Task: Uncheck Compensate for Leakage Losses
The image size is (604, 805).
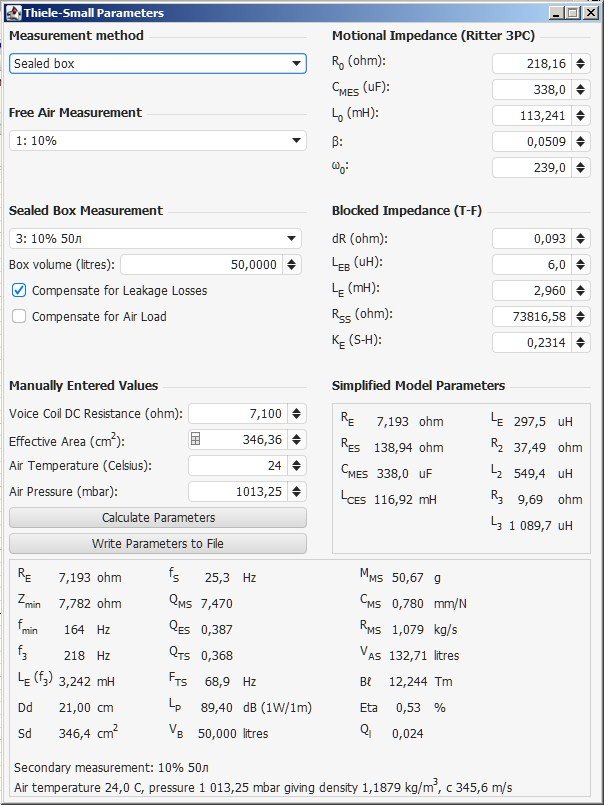Action: 19,291
